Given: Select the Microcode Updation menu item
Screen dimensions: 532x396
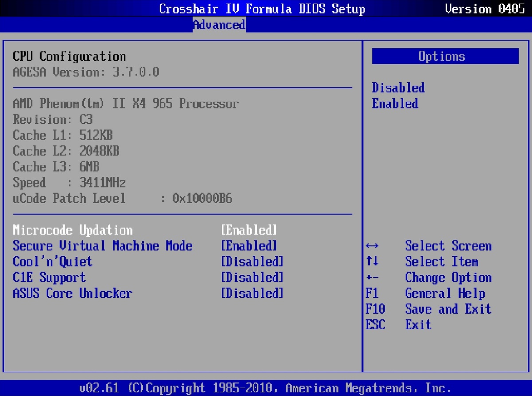Looking at the screenshot, I should pos(73,230).
